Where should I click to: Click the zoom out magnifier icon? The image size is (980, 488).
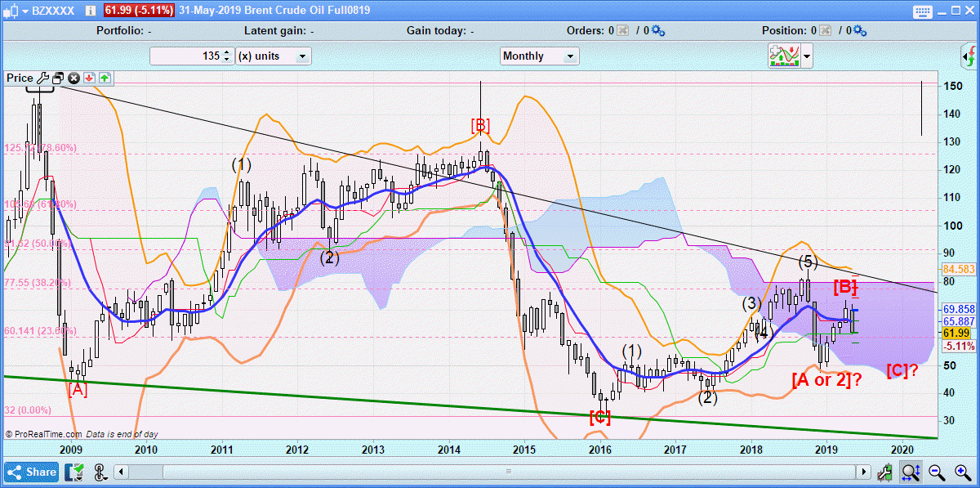937,472
